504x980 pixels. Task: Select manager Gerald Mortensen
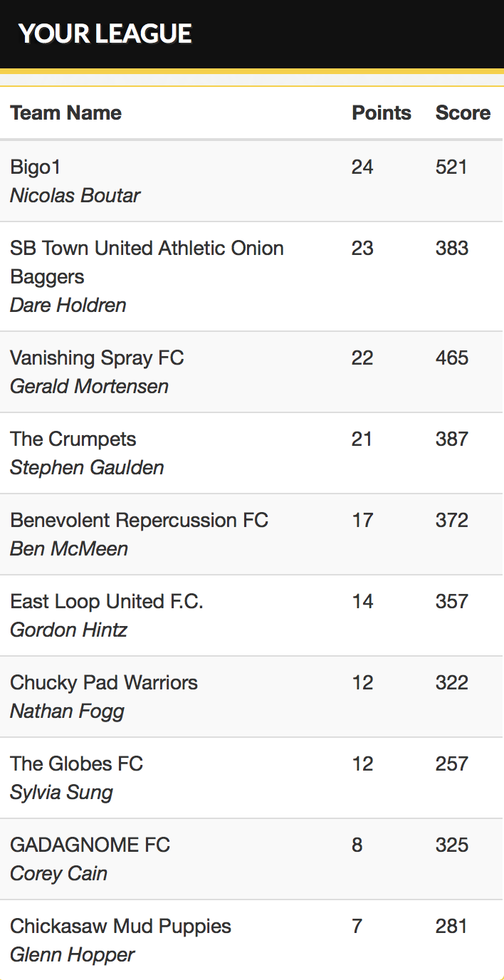pyautogui.click(x=90, y=386)
